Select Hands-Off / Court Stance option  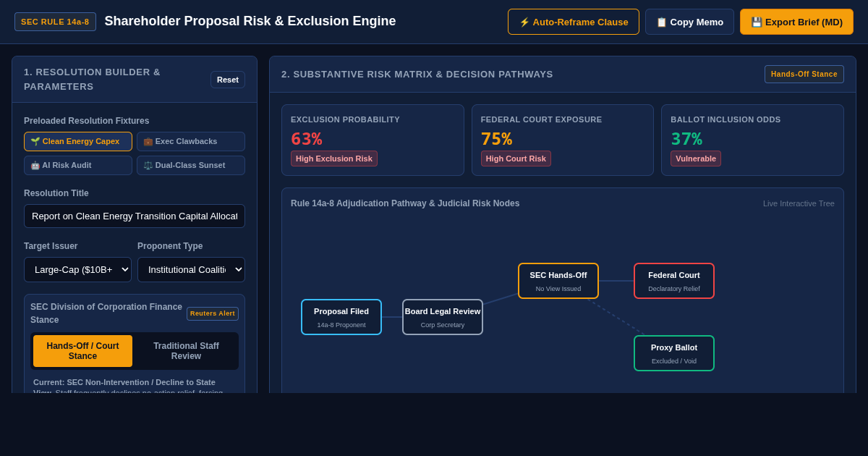tap(82, 351)
